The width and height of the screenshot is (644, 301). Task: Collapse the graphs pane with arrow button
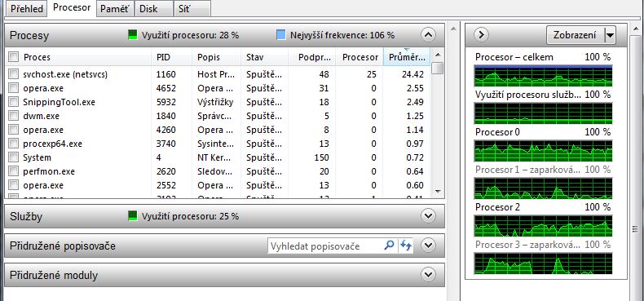click(x=481, y=35)
